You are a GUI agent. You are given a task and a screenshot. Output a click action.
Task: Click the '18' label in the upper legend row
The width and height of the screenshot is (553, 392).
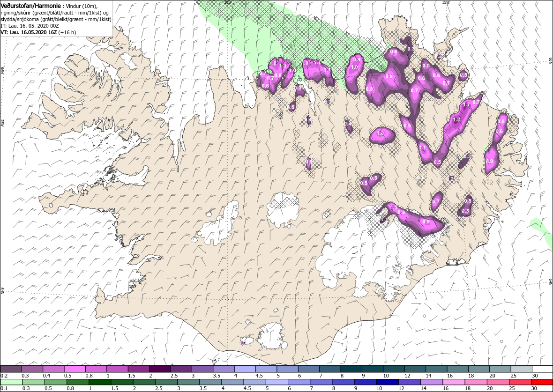pos(471,376)
